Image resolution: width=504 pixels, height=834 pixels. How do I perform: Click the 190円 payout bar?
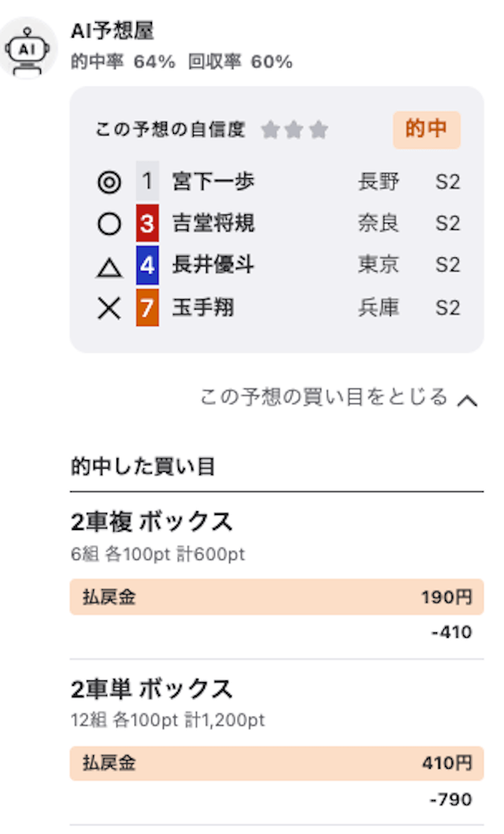pyautogui.click(x=276, y=597)
